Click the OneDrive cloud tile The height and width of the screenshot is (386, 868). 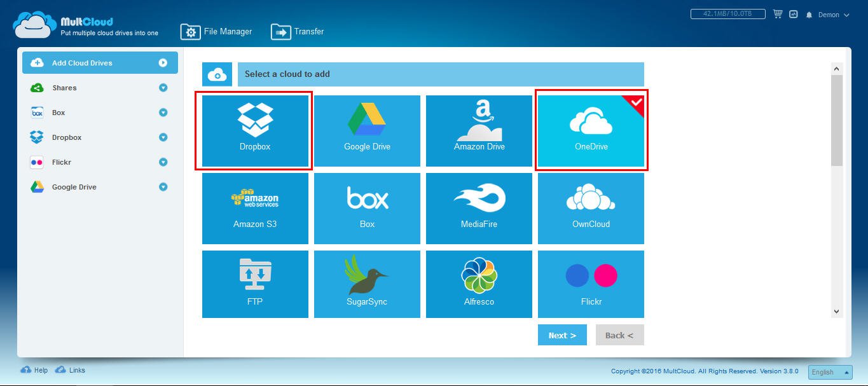591,131
